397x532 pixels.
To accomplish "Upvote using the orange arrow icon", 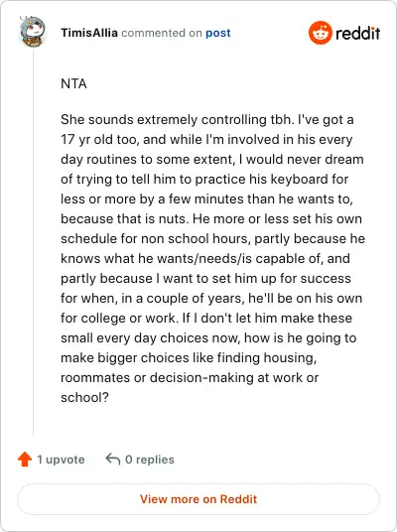I will 25,460.
